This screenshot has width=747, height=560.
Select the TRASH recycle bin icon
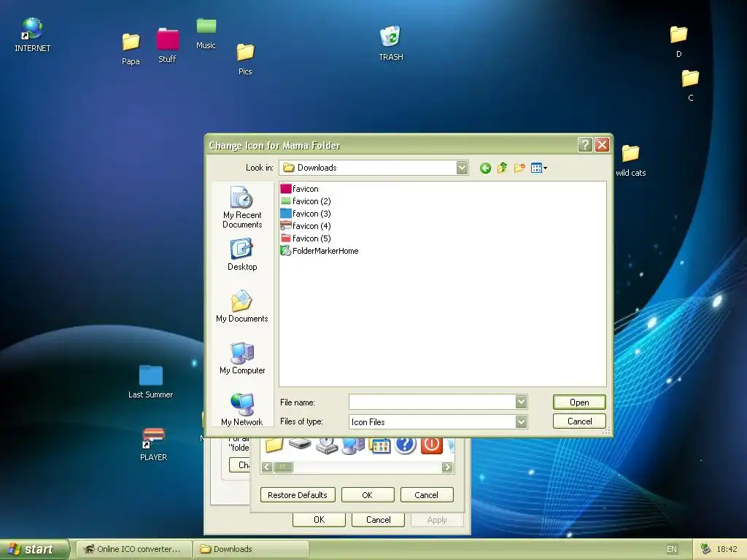tap(391, 43)
